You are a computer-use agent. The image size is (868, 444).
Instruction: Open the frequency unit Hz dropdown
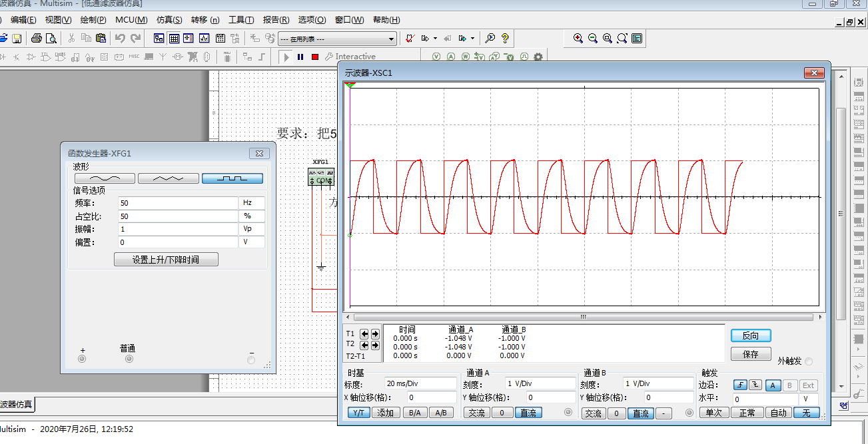coord(252,203)
